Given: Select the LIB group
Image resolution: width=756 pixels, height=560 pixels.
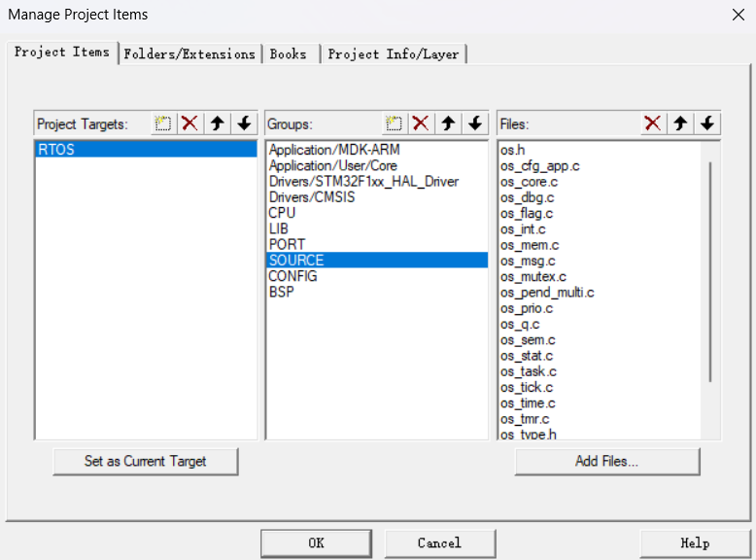Looking at the screenshot, I should click(377, 228).
